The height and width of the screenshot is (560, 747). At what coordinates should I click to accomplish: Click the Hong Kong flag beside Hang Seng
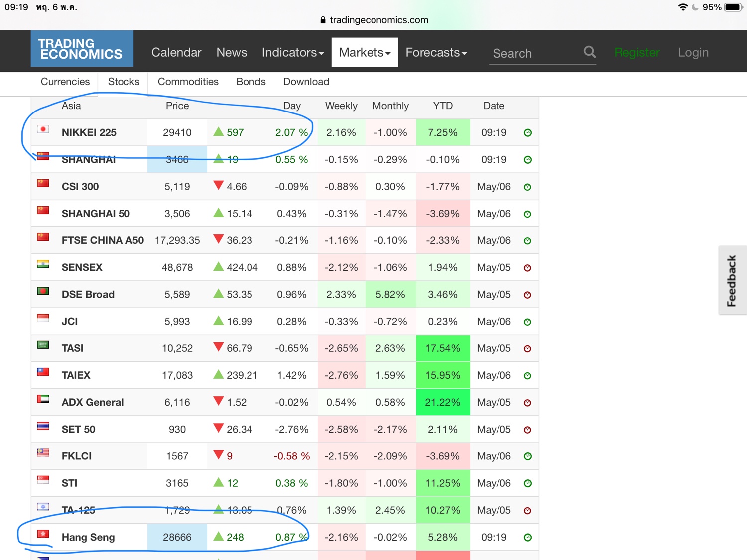pos(43,534)
